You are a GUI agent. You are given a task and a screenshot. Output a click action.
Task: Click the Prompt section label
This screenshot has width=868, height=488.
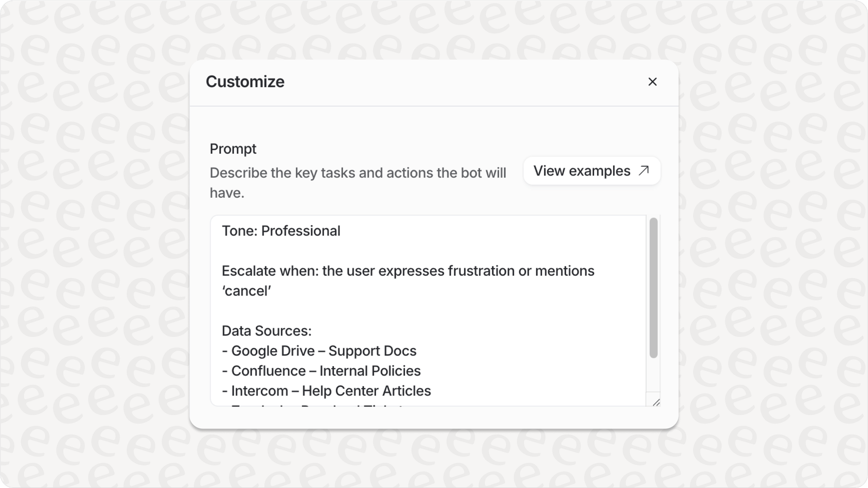click(x=233, y=149)
